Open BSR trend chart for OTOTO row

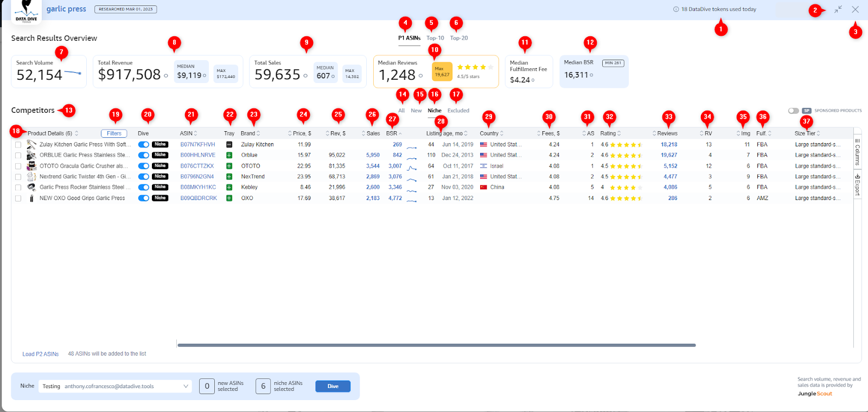[x=412, y=168]
